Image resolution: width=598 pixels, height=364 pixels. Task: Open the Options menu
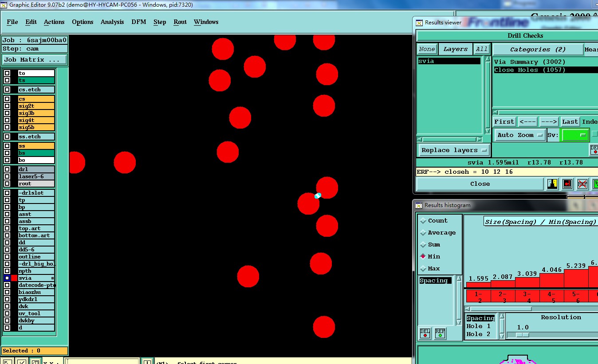83,22
